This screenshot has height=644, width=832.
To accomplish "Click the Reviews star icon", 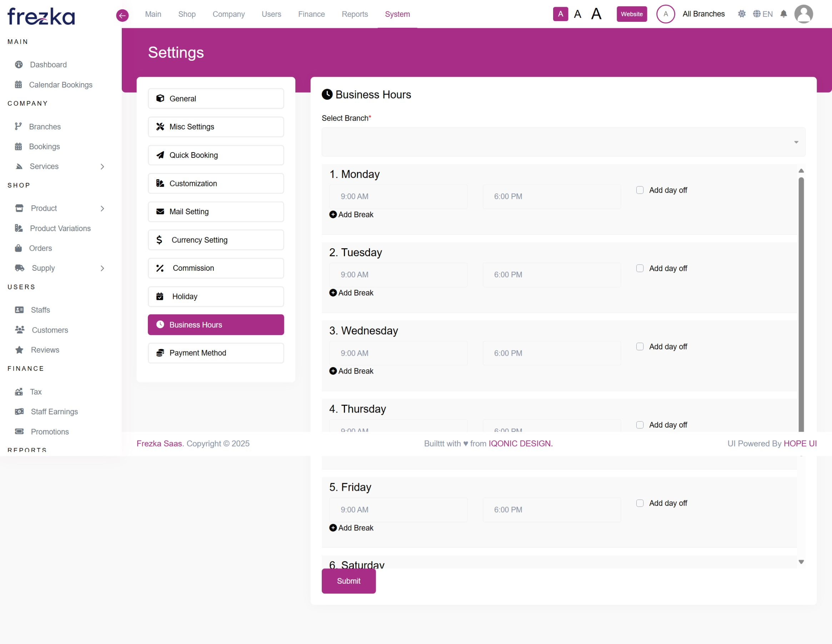I will click(x=19, y=350).
